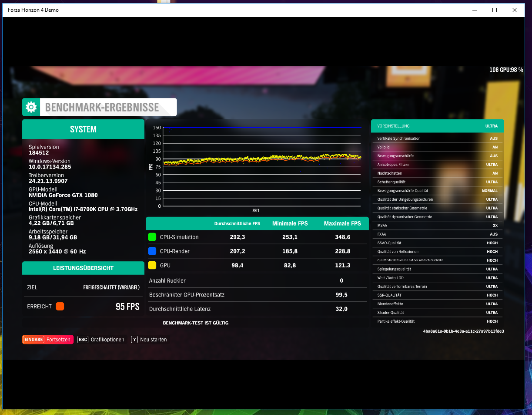The image size is (532, 415).
Task: Click the green CPU-Simulation color square
Action: click(x=152, y=237)
